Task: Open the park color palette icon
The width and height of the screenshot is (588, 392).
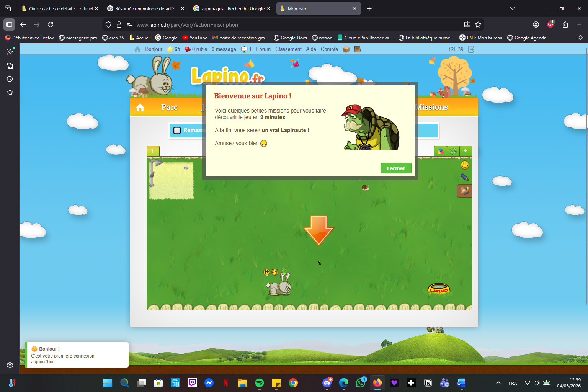Action: tap(441, 151)
